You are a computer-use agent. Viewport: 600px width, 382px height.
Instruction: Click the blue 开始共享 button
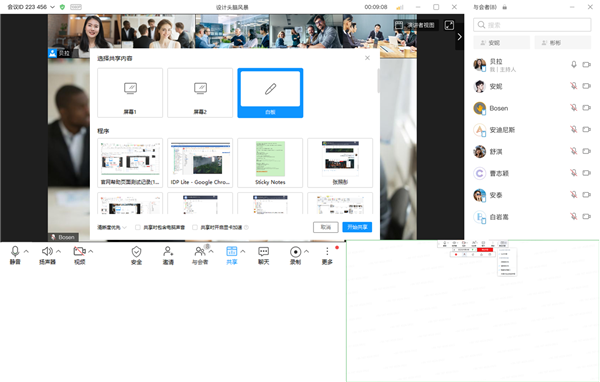click(x=357, y=227)
